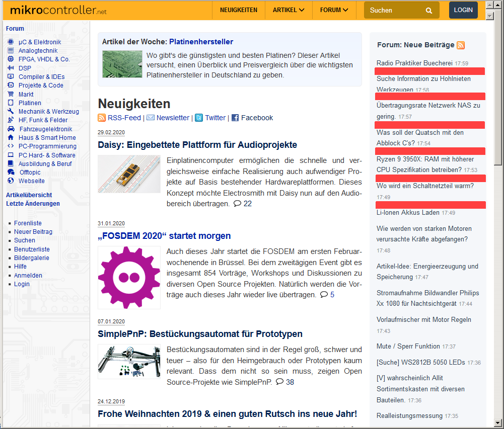Screen dimensions: 504x429
Task: Click the Newsletter envelope icon
Action: click(151, 118)
